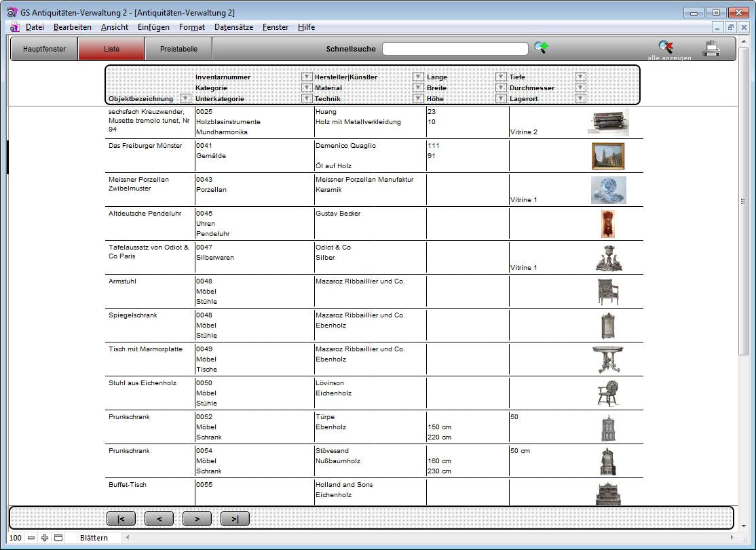
Task: Click the vertical scrollbar handle
Action: [744, 201]
